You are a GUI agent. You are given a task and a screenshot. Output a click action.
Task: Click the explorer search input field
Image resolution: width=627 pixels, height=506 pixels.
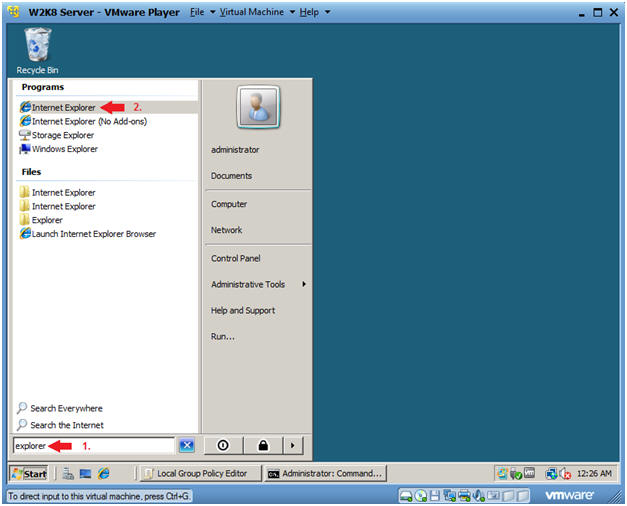pos(94,445)
